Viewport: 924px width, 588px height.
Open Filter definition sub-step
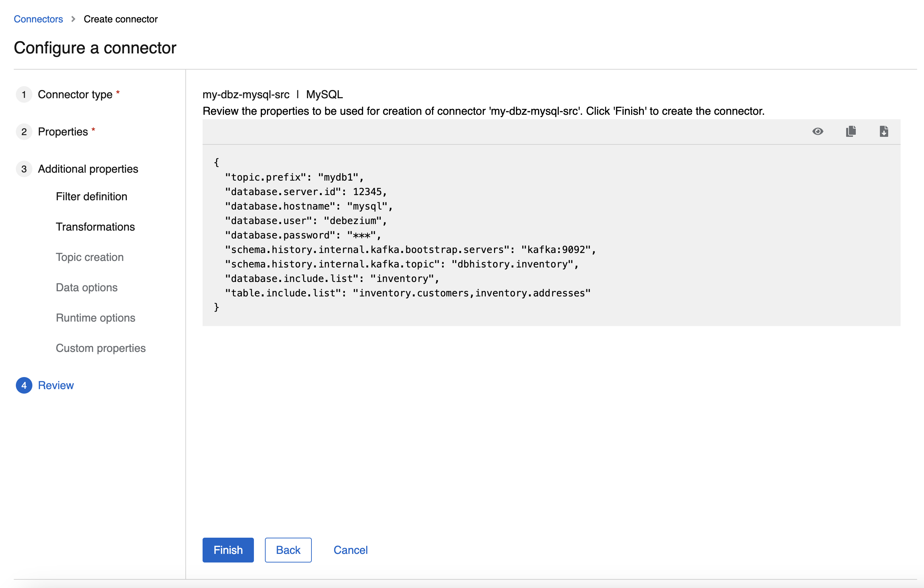[x=91, y=196]
